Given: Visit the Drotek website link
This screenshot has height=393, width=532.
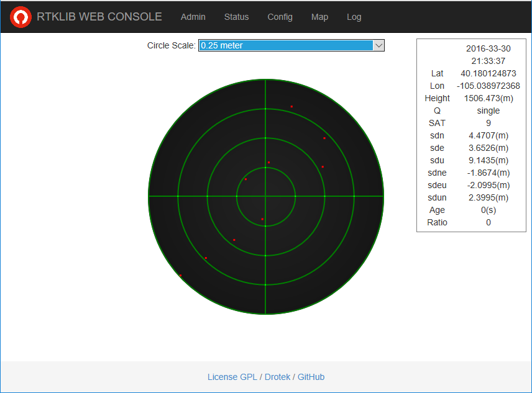Looking at the screenshot, I should [x=277, y=377].
